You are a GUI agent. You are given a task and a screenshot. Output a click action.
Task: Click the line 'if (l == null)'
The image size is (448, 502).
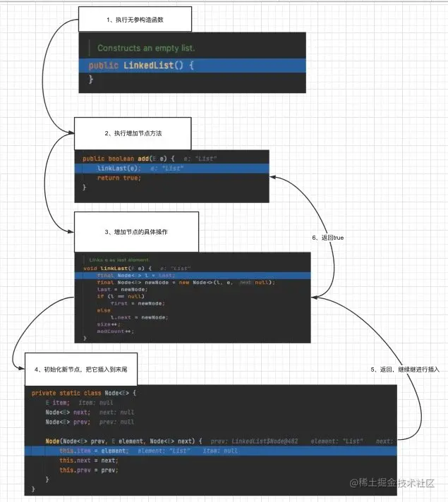tap(121, 296)
